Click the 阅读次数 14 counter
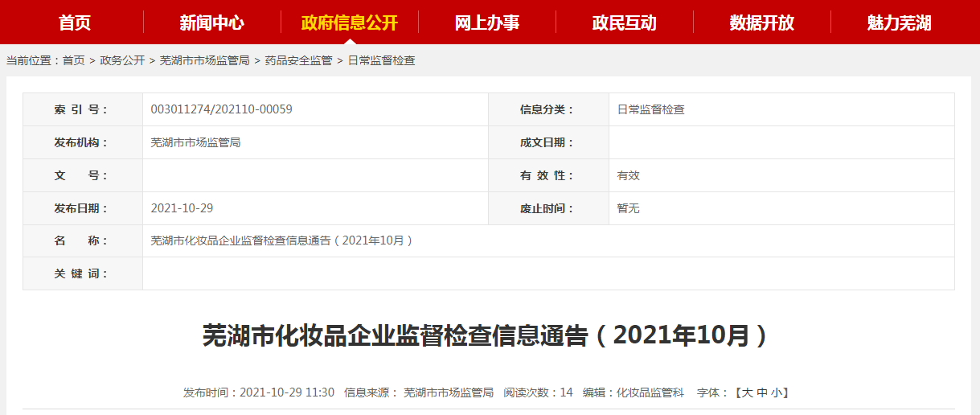Screen dimensions: 980x415 pyautogui.click(x=538, y=392)
